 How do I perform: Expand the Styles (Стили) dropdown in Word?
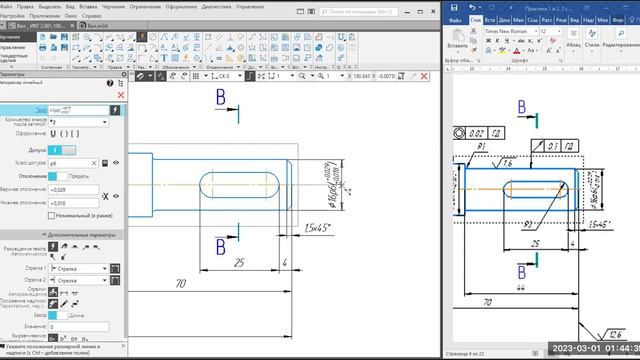point(592,45)
